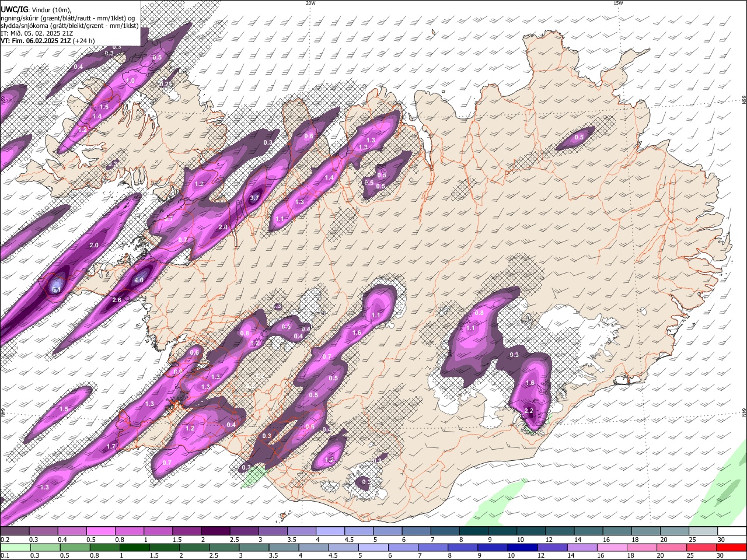Click the 'UWC/IG: Vindur (10m)' title line
747x560 pixels.
point(36,9)
